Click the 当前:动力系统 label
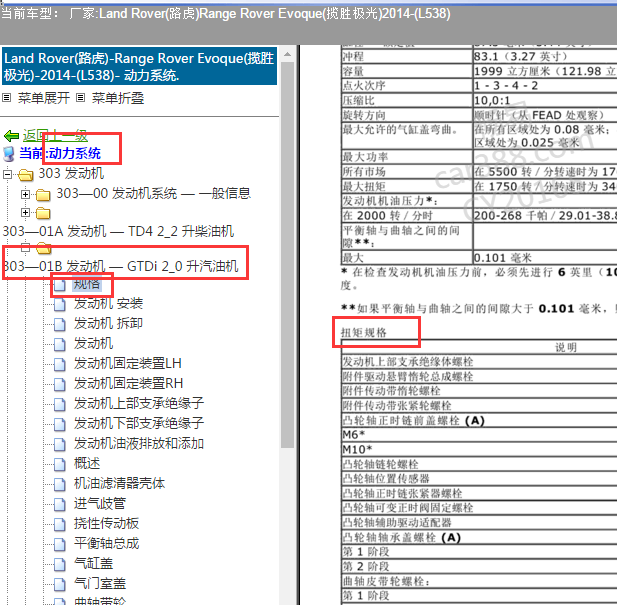 click(x=60, y=153)
